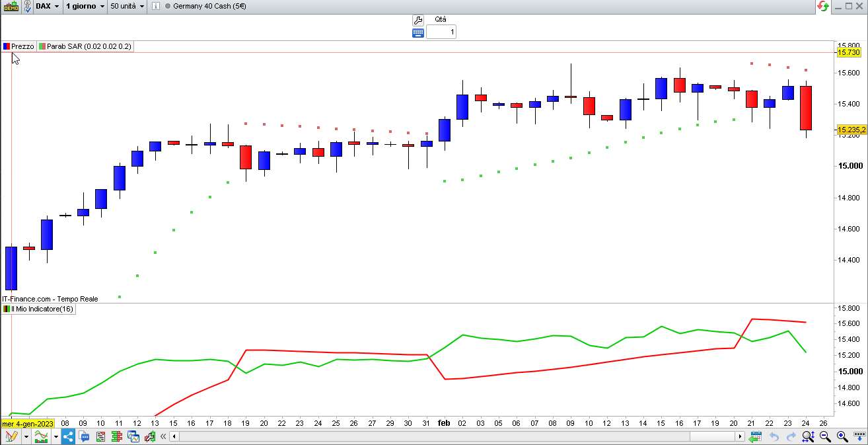Click the drawing tools pencil icon

pyautogui.click(x=11, y=436)
